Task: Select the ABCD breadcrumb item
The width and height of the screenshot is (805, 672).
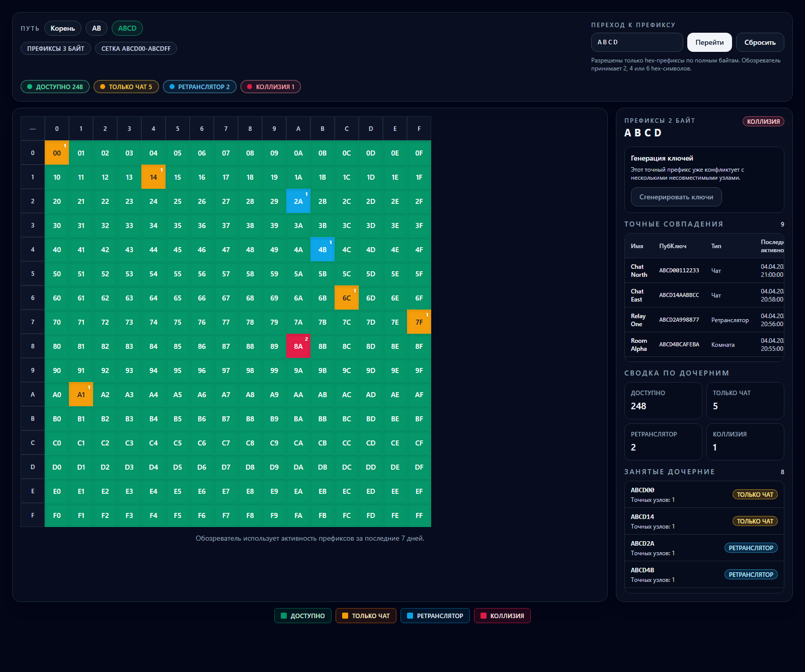Action: [127, 28]
